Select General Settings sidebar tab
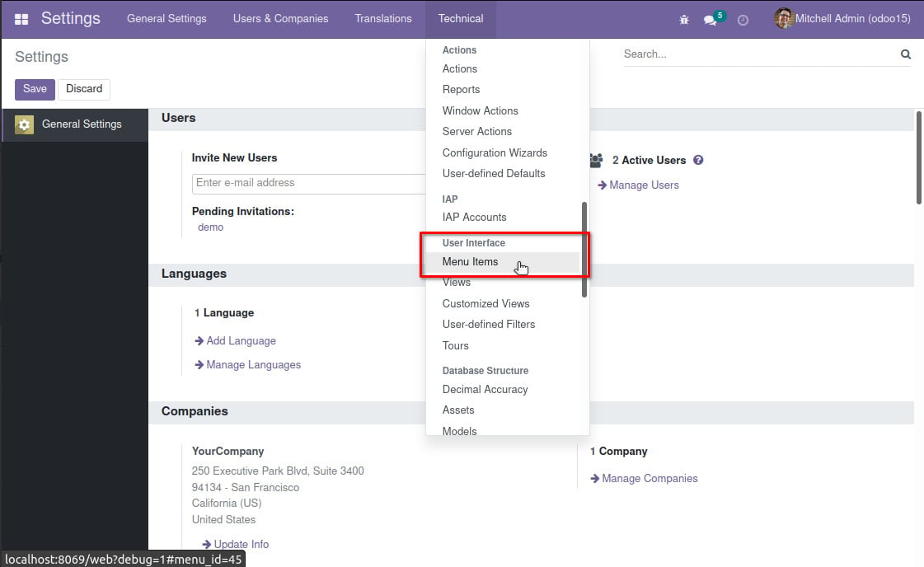Image resolution: width=924 pixels, height=567 pixels. pos(75,124)
